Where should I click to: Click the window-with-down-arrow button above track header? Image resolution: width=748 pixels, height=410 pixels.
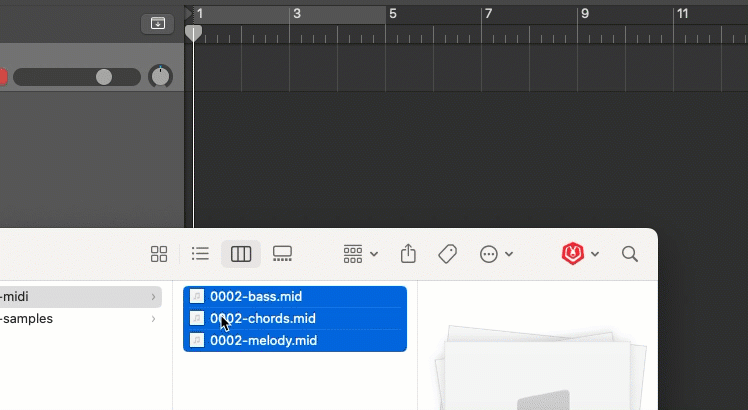coord(157,23)
